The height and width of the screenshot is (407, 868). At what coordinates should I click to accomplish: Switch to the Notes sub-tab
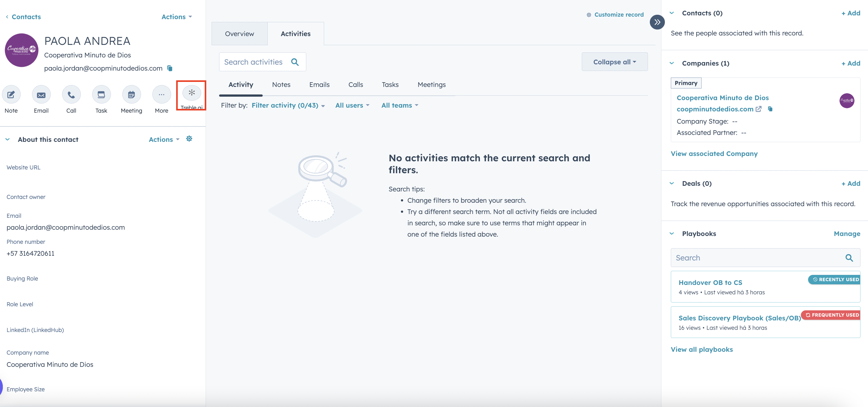[x=281, y=85]
